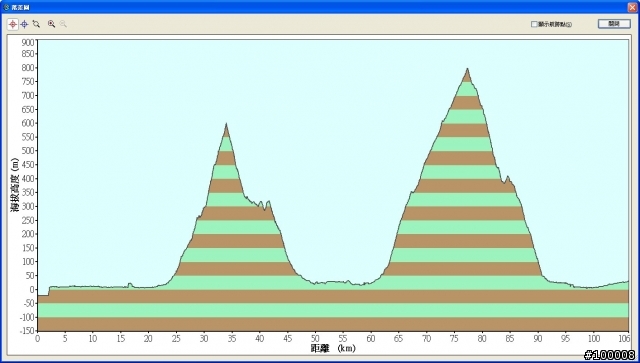
Task: Click the 600 m peak near 34 km
Action: coord(226,124)
